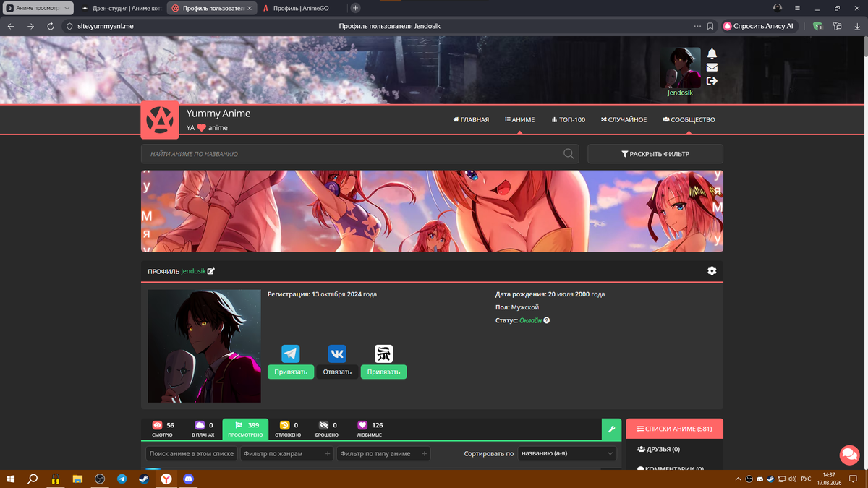Open the Windows Start menu

(10, 479)
